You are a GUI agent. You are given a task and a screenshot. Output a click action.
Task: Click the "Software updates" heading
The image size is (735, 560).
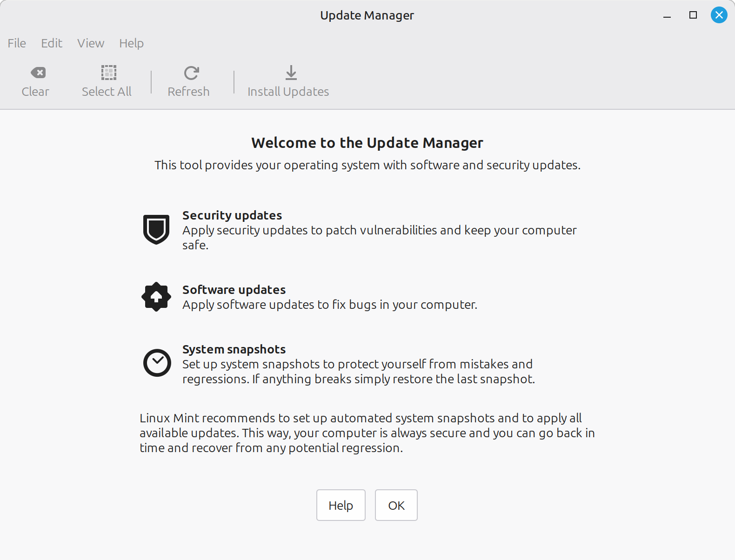click(x=234, y=290)
